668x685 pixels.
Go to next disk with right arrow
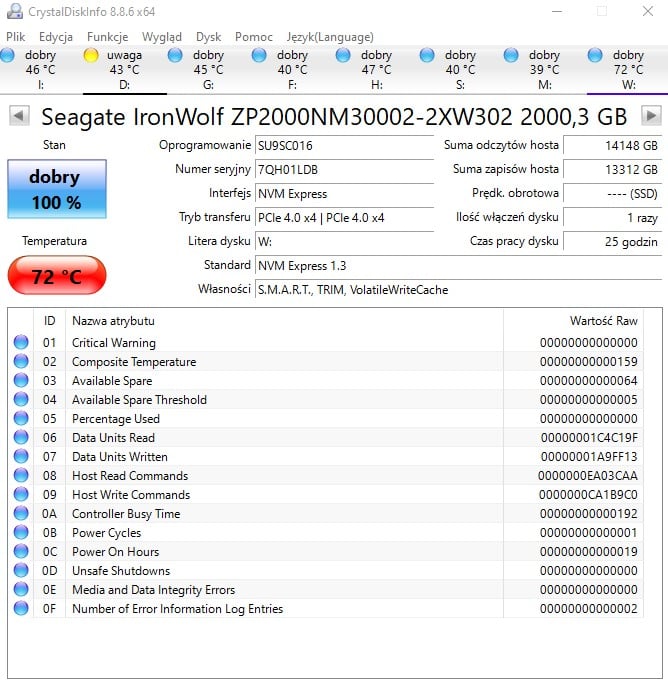[651, 116]
